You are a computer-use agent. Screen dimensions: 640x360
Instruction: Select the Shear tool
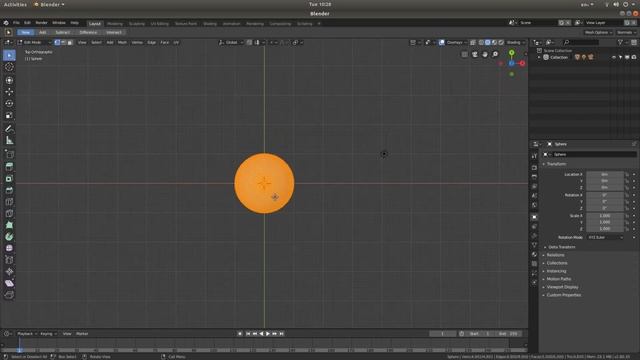pos(9,283)
